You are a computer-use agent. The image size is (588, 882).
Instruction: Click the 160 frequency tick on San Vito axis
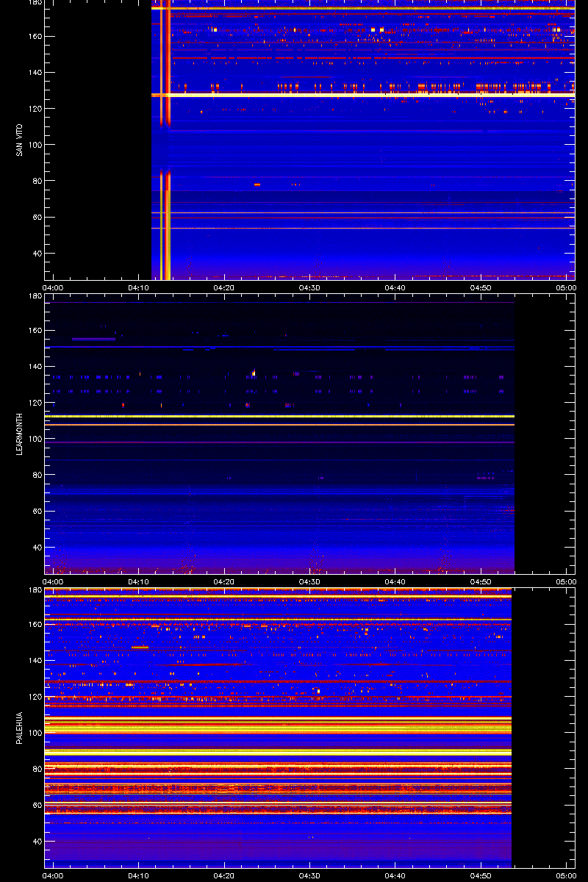[x=35, y=36]
